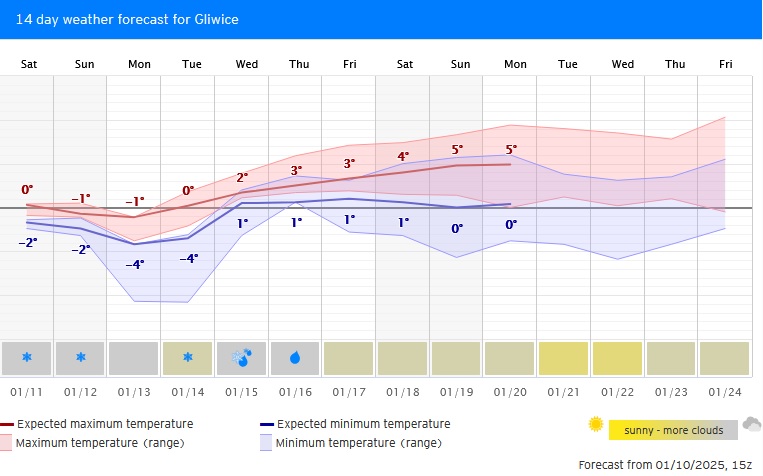Click the snowflake icon for 01/11

click(28, 357)
